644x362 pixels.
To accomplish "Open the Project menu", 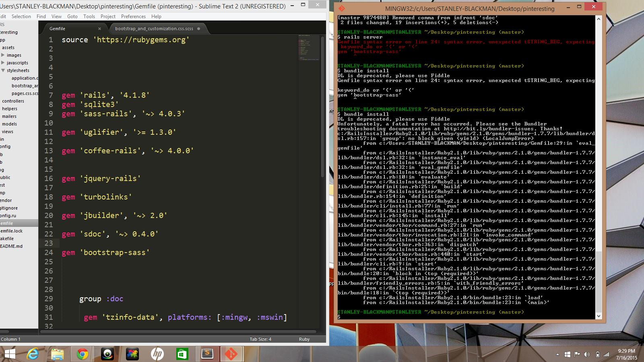I will (x=108, y=16).
